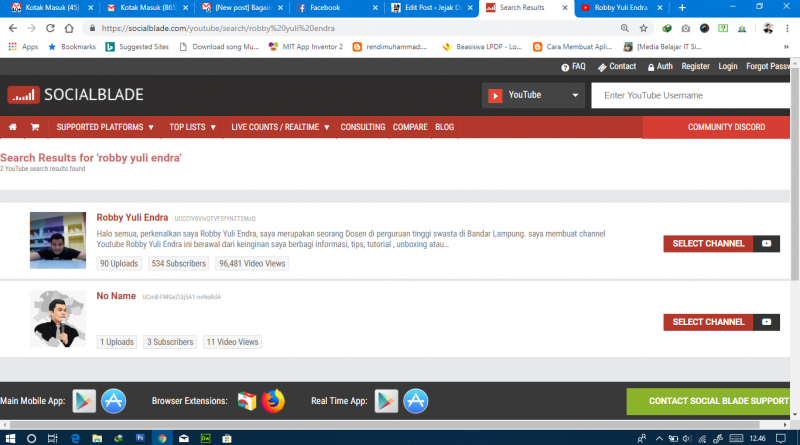The width and height of the screenshot is (800, 445).
Task: Click the No Name channel title
Action: pyautogui.click(x=116, y=296)
